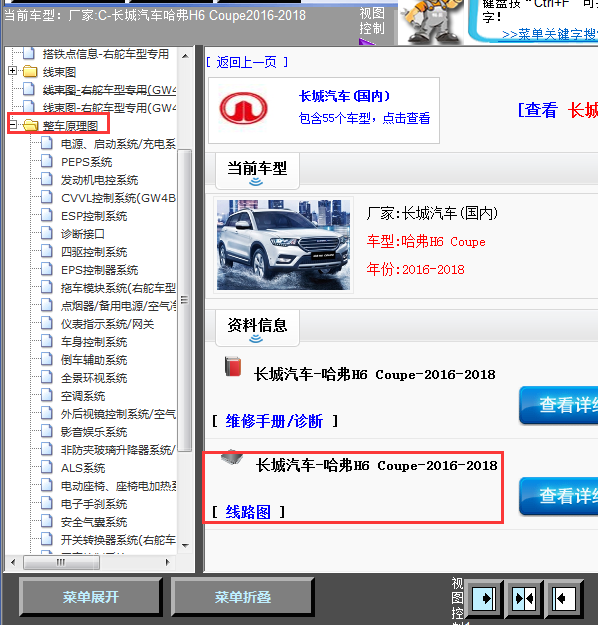Click tree horizontal scroll right arrow
This screenshot has width=598, height=625.
click(167, 562)
